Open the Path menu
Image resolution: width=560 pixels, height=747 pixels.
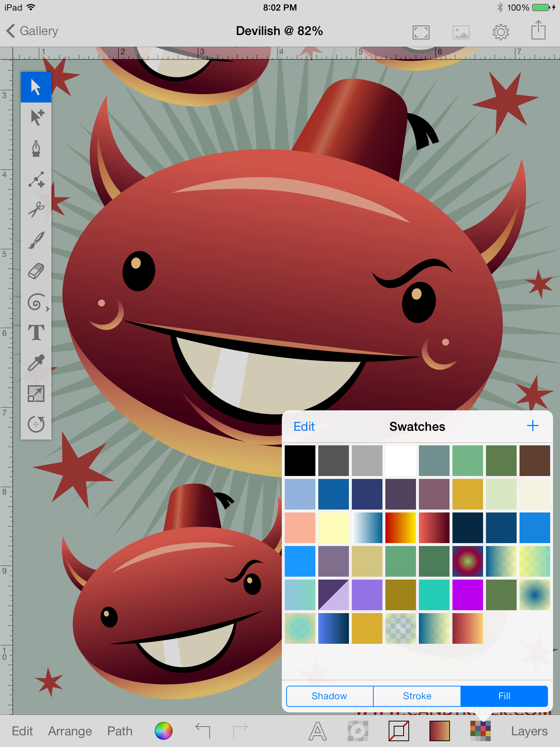[x=120, y=731]
